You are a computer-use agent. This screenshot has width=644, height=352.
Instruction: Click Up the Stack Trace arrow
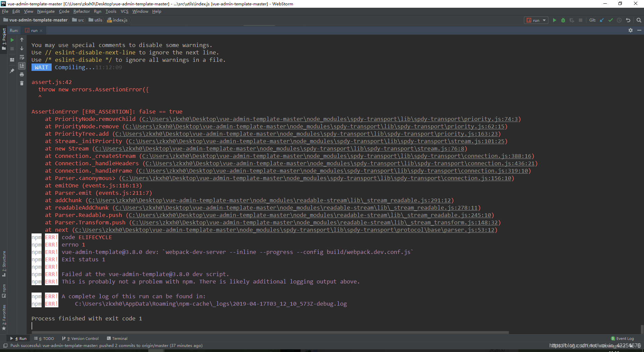coord(22,40)
